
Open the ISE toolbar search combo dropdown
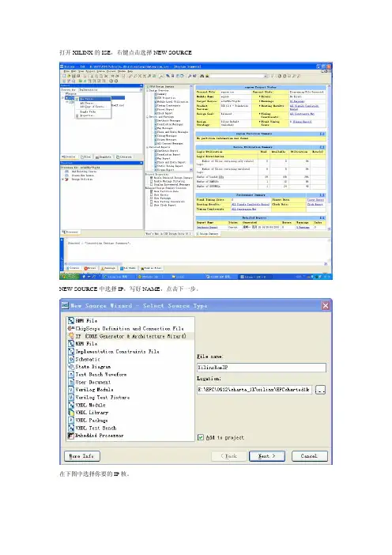point(266,76)
